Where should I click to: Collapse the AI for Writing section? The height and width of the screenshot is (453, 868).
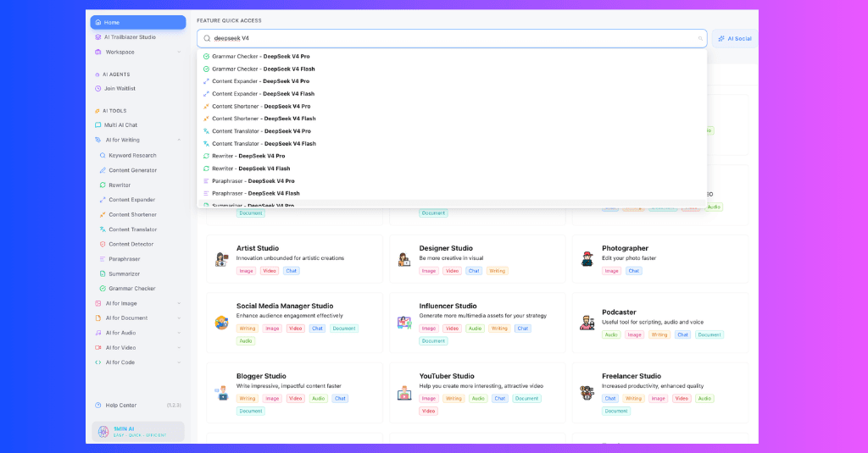pos(179,140)
